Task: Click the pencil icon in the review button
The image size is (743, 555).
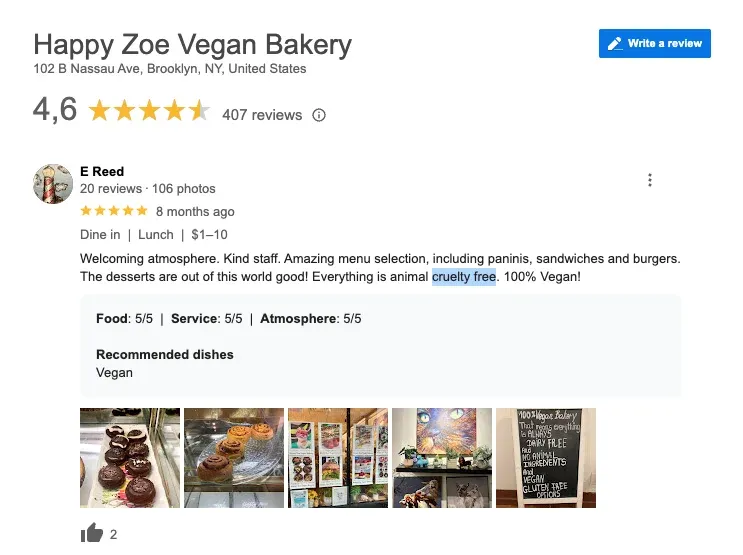Action: (x=615, y=44)
